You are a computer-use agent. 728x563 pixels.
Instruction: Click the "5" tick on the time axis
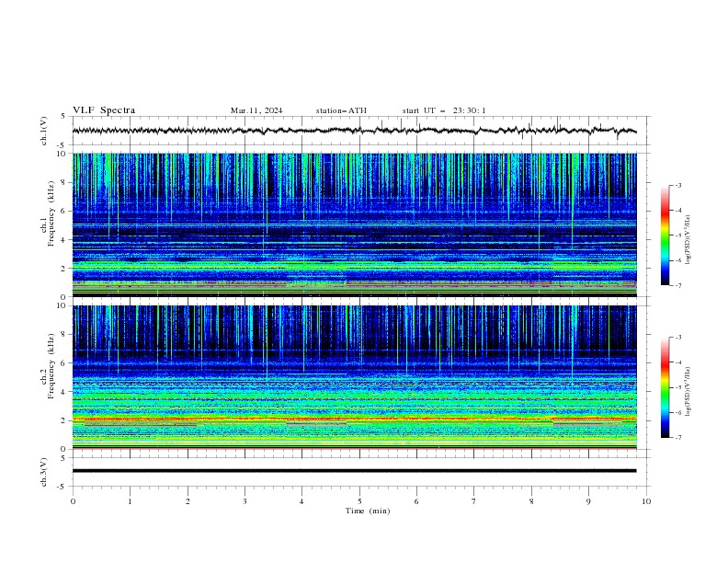point(359,501)
